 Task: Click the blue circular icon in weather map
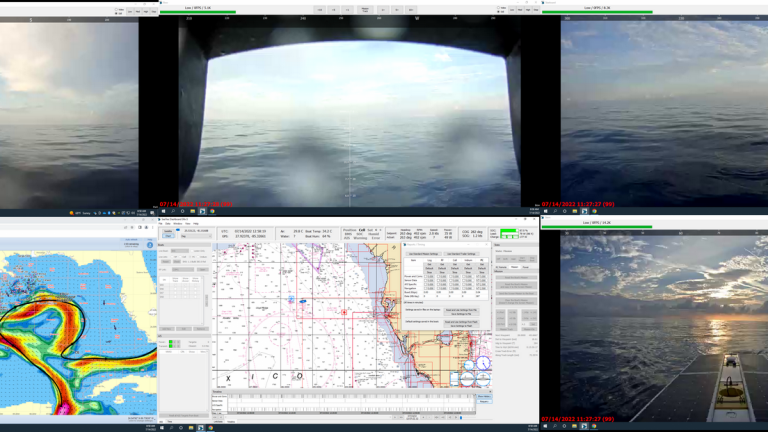pos(150,245)
